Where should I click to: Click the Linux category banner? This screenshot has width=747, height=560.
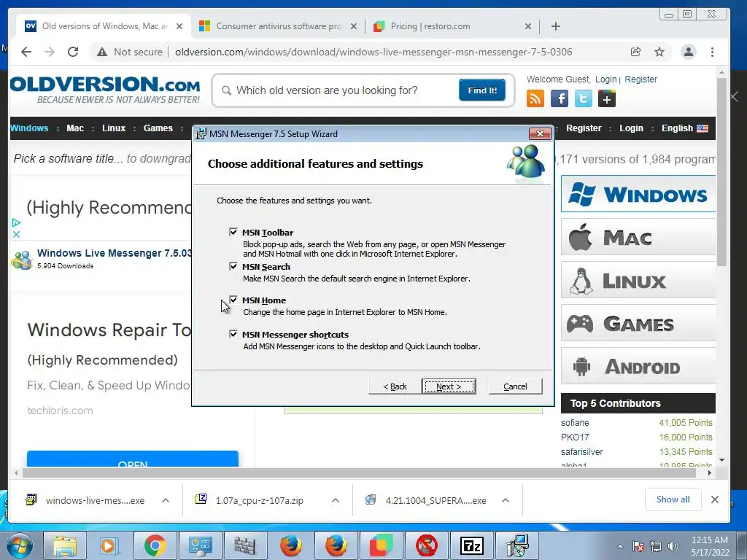click(x=638, y=280)
